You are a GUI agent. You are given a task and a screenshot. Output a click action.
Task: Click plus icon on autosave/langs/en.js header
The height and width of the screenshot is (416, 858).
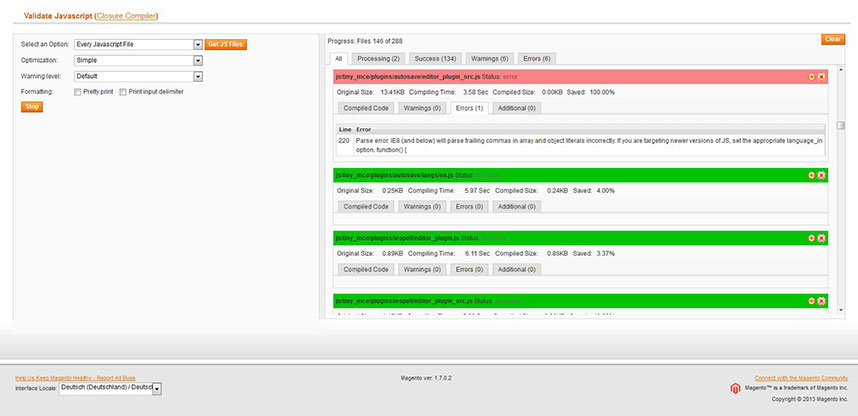tap(811, 175)
